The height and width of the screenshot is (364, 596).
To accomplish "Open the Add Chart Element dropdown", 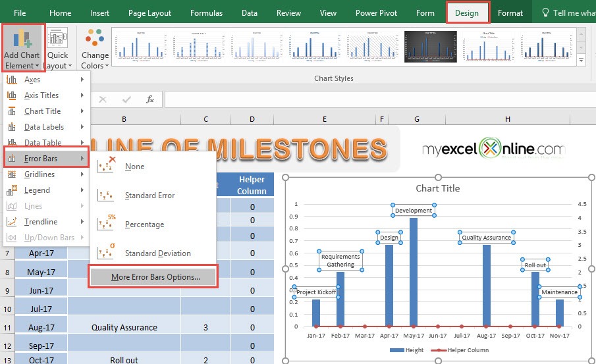I will tap(22, 48).
